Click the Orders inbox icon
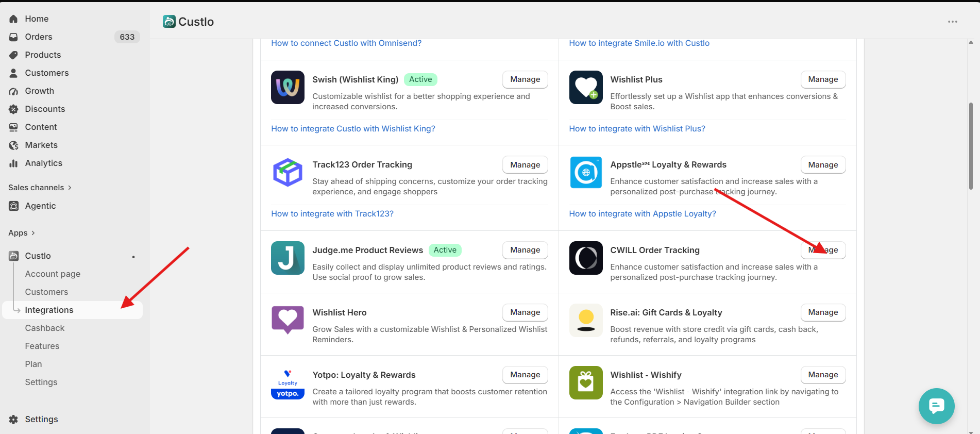This screenshot has height=434, width=980. point(13,37)
